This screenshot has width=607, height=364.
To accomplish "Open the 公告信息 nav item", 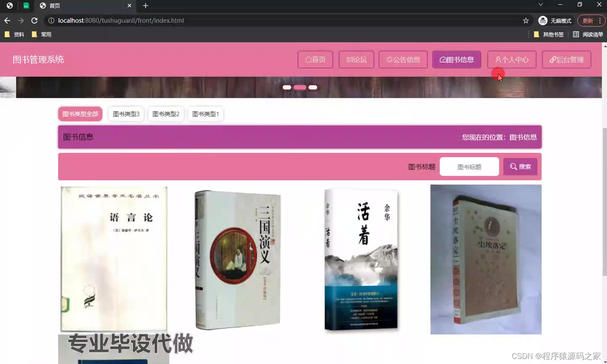I will coord(403,60).
